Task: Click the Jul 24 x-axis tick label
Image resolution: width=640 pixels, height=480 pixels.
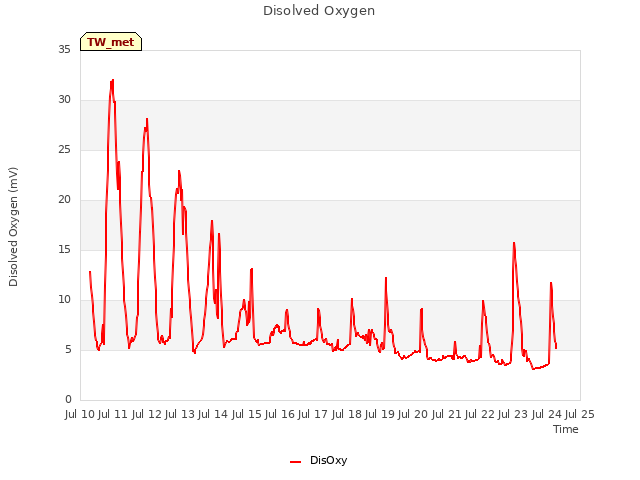Action: [x=547, y=414]
